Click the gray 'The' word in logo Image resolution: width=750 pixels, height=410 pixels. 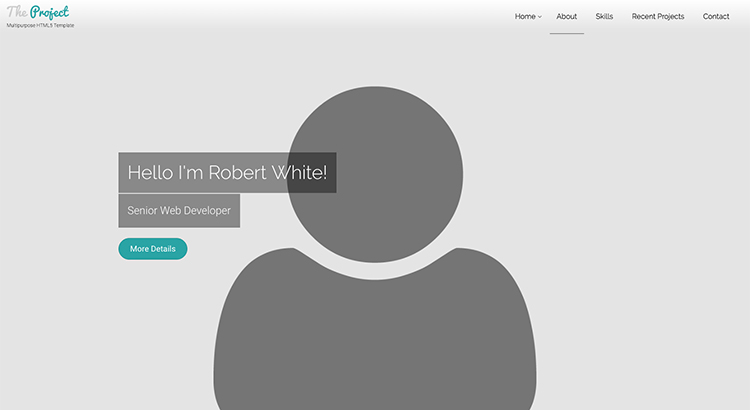(x=16, y=12)
